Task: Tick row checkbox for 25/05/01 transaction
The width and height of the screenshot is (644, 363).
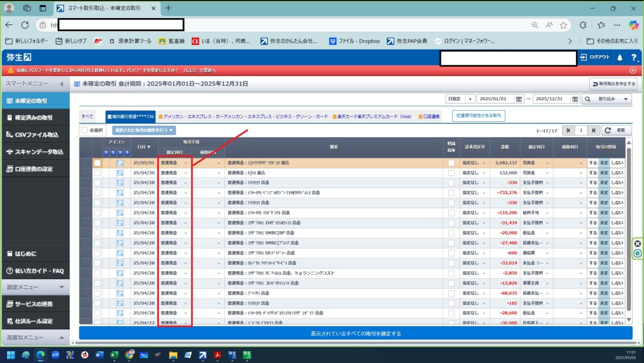Action: point(97,163)
